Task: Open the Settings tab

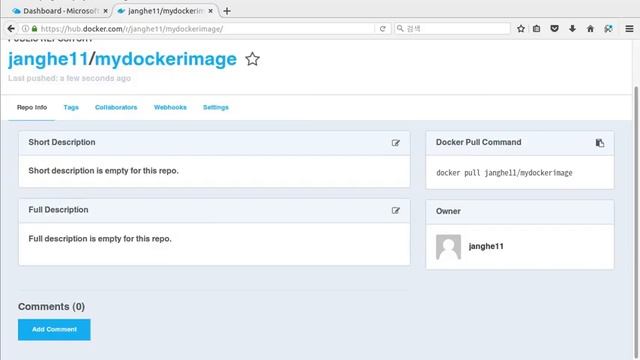Action: (x=216, y=107)
